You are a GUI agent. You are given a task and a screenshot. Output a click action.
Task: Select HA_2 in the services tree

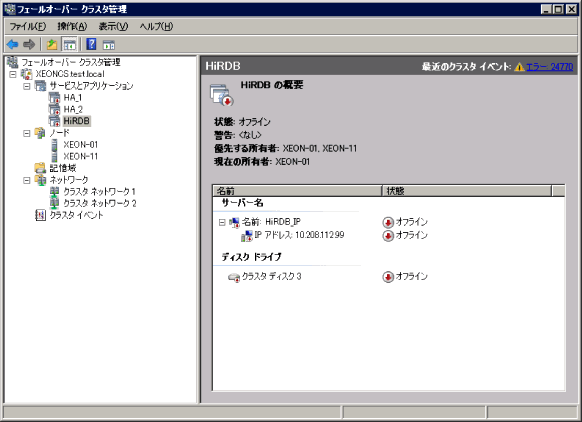click(x=73, y=109)
